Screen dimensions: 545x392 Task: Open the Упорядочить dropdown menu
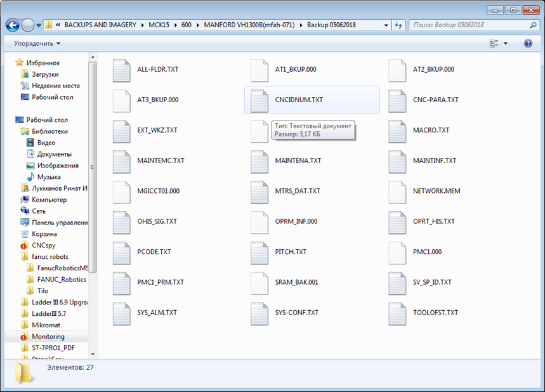click(37, 43)
